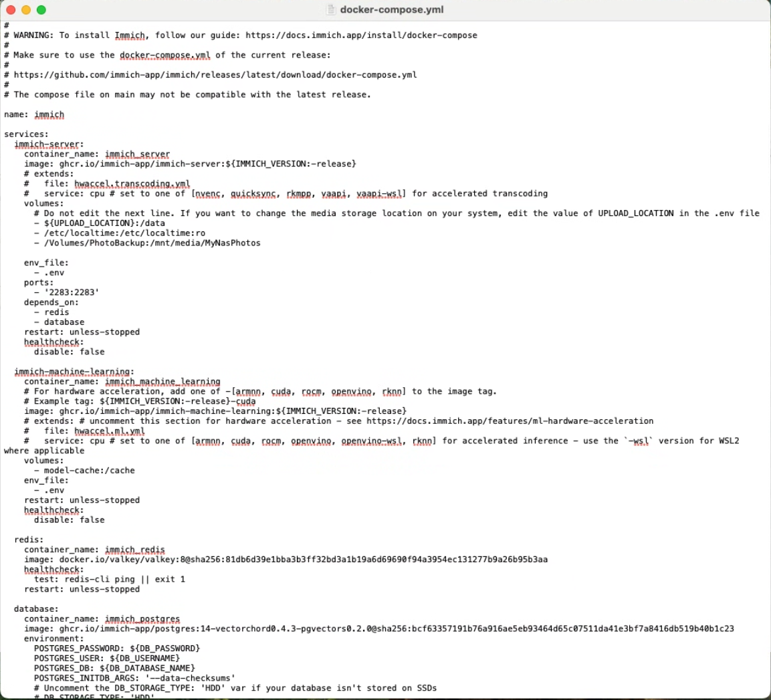
Task: Click the 'container_name: immich_server' line
Action: [x=96, y=154]
